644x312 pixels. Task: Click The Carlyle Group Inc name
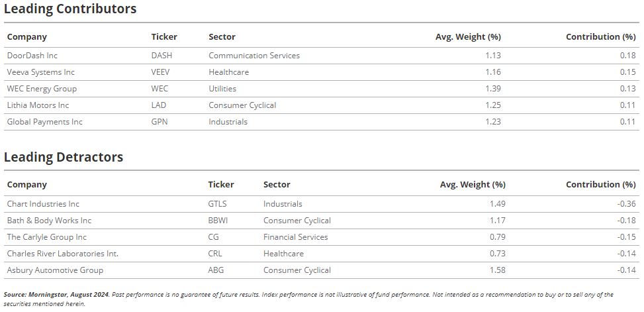coord(47,236)
